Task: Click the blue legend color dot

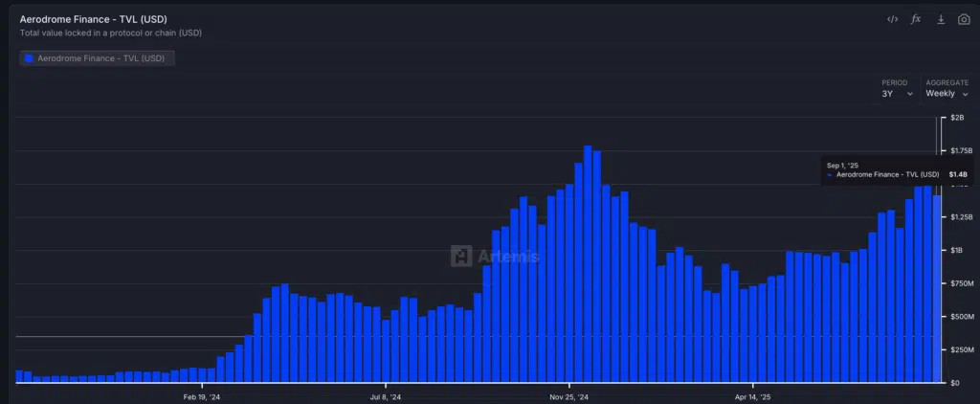Action: pos(29,58)
